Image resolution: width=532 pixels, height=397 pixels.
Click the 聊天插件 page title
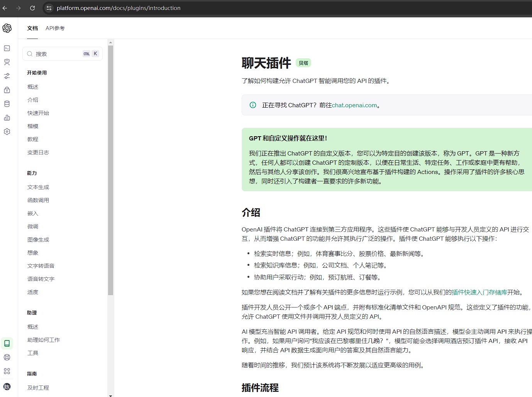pos(266,63)
